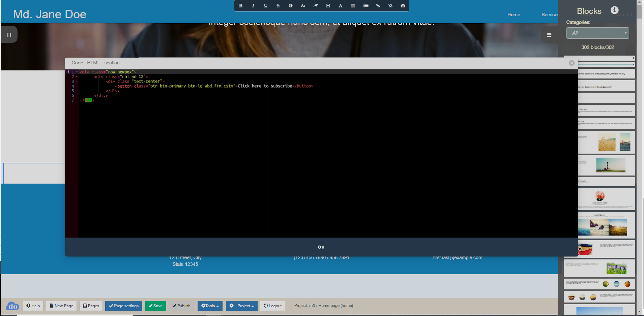Open the Project dropdown menu
Image resolution: width=644 pixels, height=316 pixels.
pos(242,306)
